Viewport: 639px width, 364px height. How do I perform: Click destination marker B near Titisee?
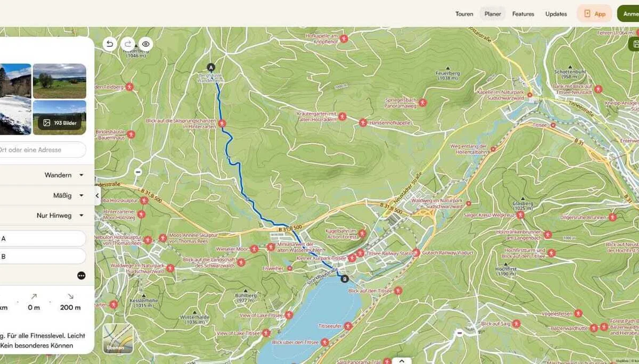[345, 278]
